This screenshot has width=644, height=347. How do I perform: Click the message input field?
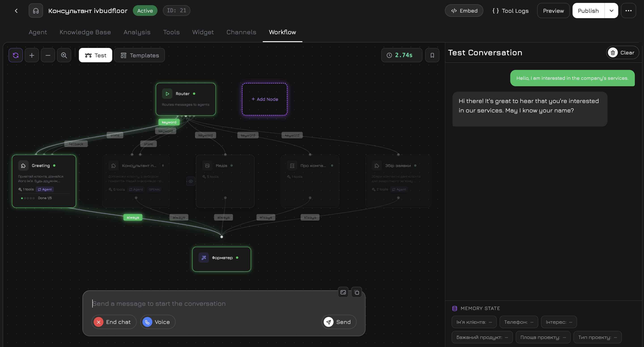pos(222,303)
